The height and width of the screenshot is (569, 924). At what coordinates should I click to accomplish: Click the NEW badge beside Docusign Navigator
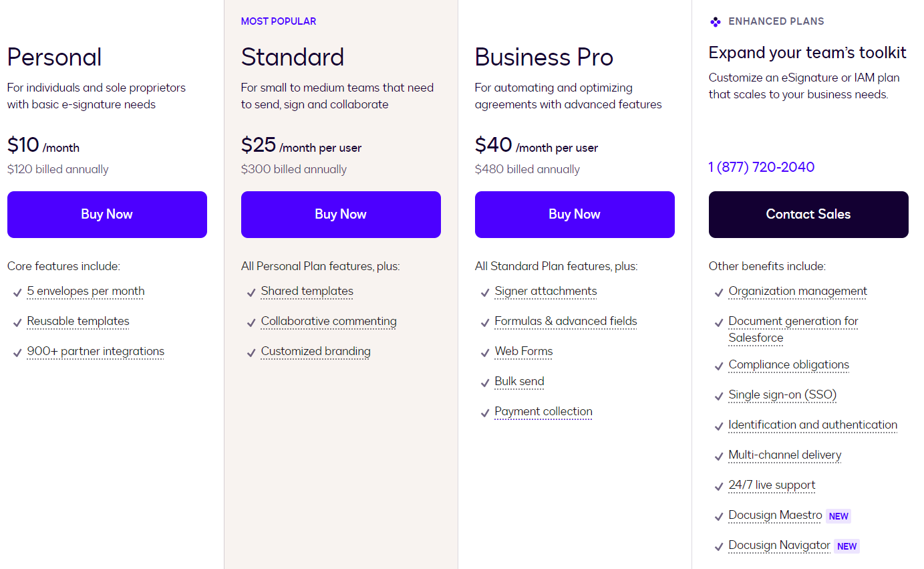846,546
